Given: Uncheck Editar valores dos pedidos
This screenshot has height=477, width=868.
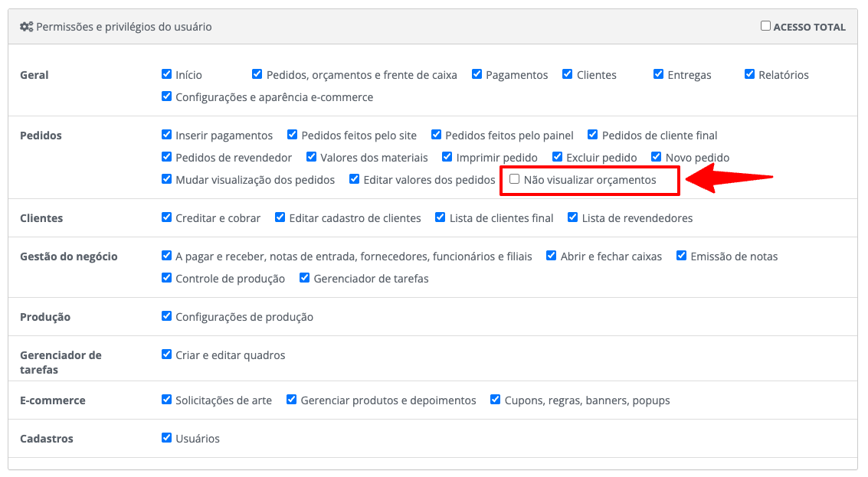Looking at the screenshot, I should 354,179.
